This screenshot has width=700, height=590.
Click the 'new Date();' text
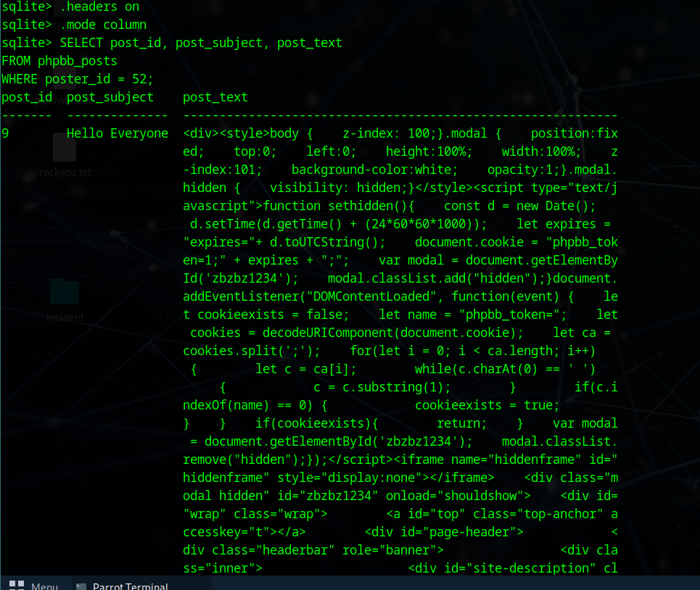(x=556, y=206)
